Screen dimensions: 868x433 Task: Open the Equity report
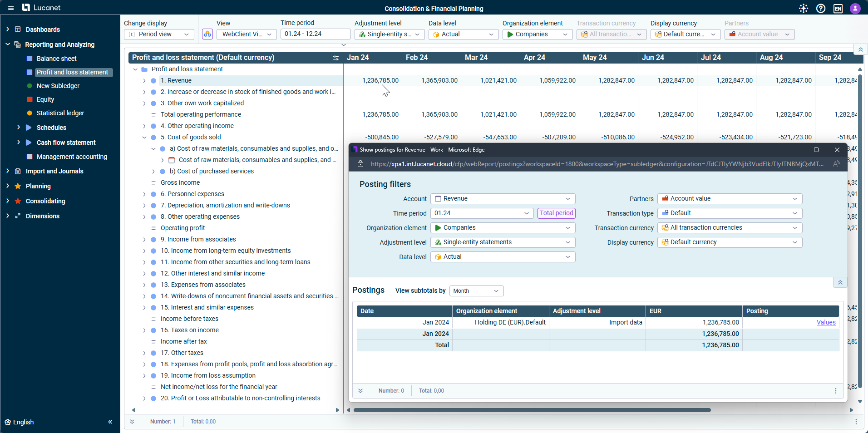click(45, 99)
